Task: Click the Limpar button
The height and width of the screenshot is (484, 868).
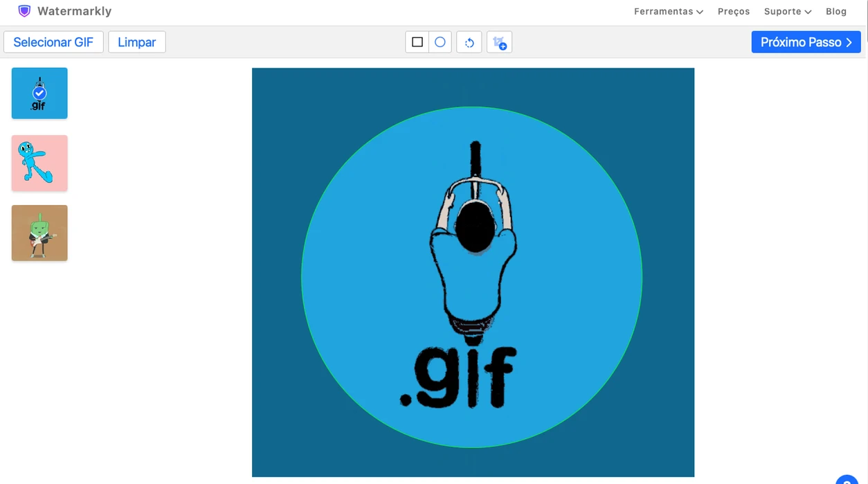Action: (x=137, y=42)
